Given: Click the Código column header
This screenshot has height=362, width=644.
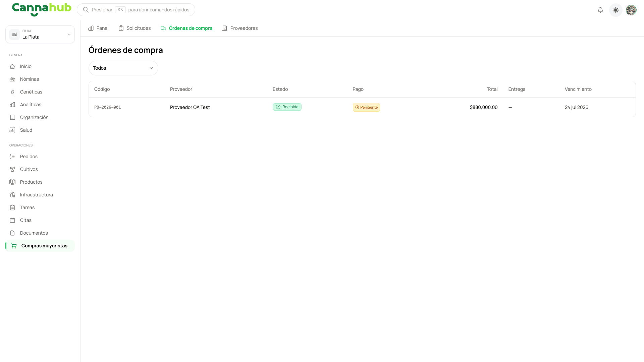Looking at the screenshot, I should coord(102,89).
